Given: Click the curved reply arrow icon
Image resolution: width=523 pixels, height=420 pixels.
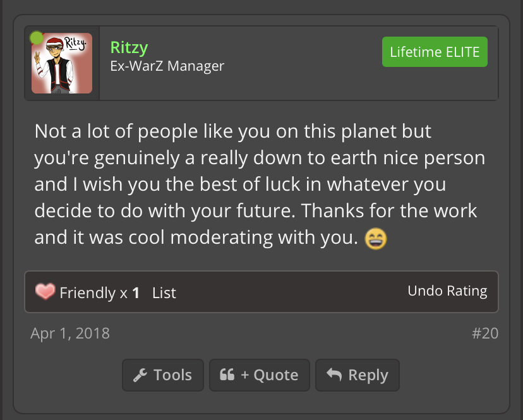Looking at the screenshot, I should (x=334, y=375).
